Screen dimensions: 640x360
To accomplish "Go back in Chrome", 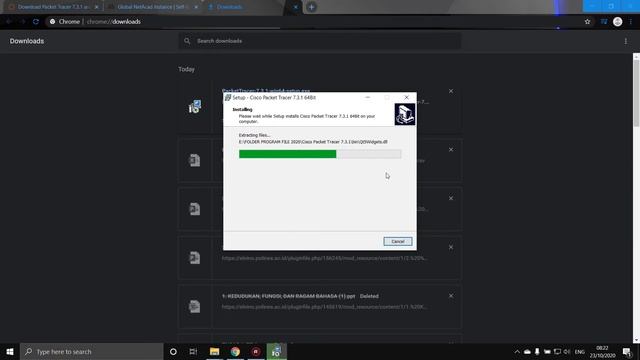I will tap(9, 22).
